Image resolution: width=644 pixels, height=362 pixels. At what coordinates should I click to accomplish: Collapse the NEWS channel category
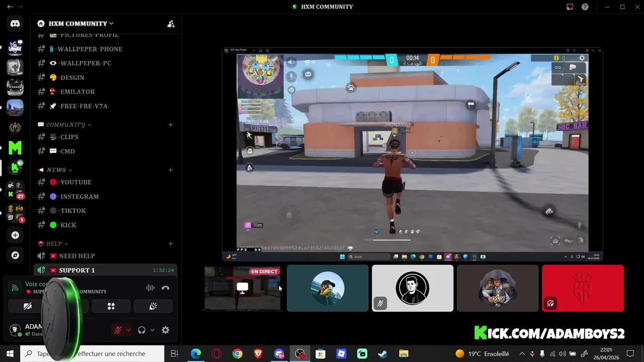[59, 170]
